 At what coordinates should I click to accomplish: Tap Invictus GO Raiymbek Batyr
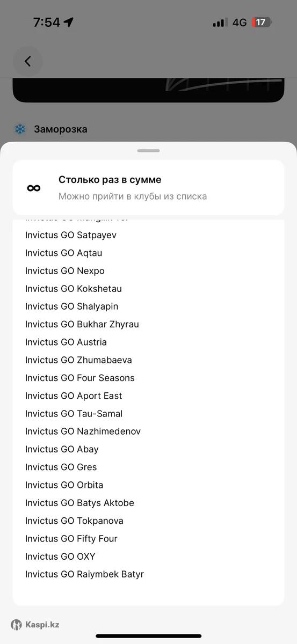pos(85,574)
